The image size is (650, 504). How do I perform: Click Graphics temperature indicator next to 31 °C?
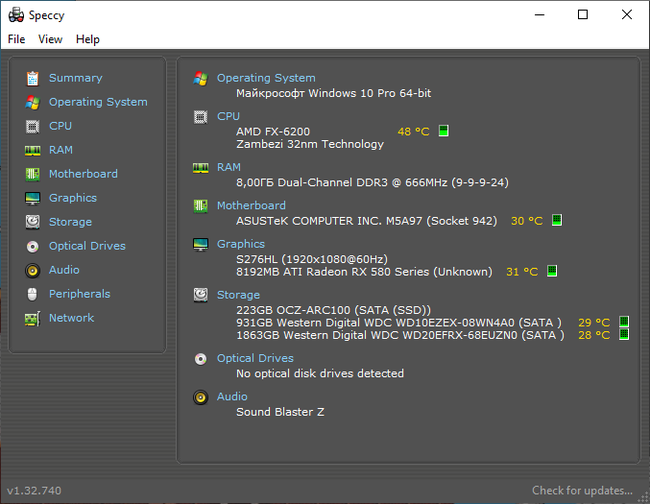(551, 271)
